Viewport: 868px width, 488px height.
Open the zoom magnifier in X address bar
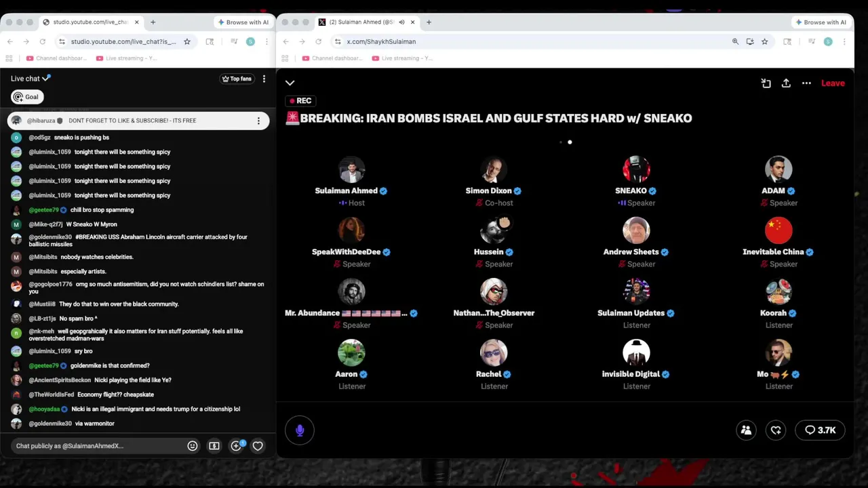(x=735, y=41)
